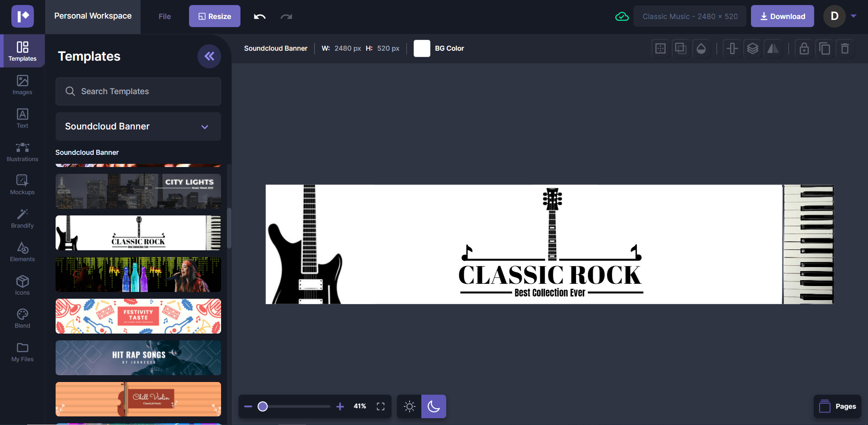
Task: Open the account menu dropdown arrow
Action: (x=854, y=16)
